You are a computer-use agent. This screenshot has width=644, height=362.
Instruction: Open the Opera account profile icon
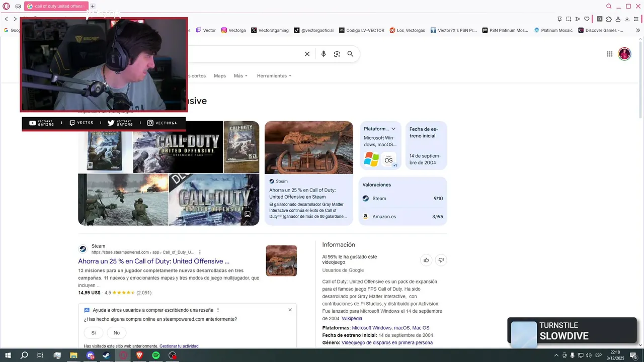pyautogui.click(x=618, y=19)
